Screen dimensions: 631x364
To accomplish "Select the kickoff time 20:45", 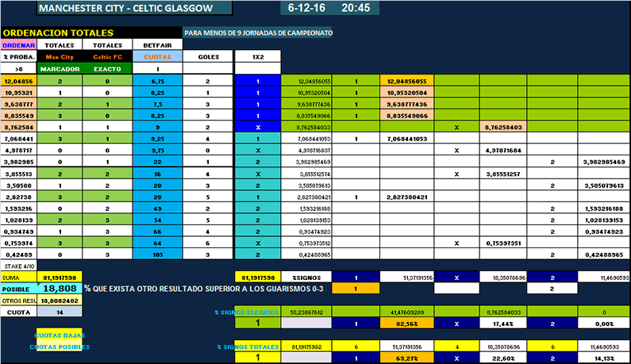I will click(356, 8).
